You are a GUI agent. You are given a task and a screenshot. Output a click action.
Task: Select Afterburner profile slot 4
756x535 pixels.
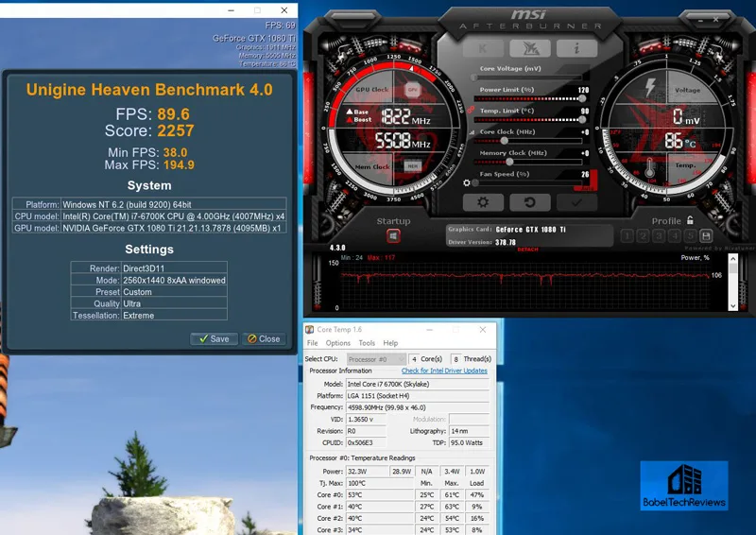coord(675,236)
